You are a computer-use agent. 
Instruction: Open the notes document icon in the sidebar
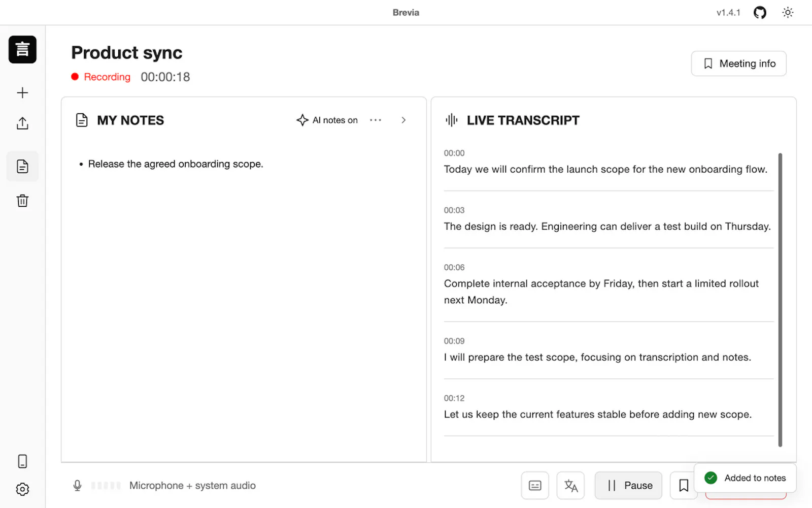[22, 166]
